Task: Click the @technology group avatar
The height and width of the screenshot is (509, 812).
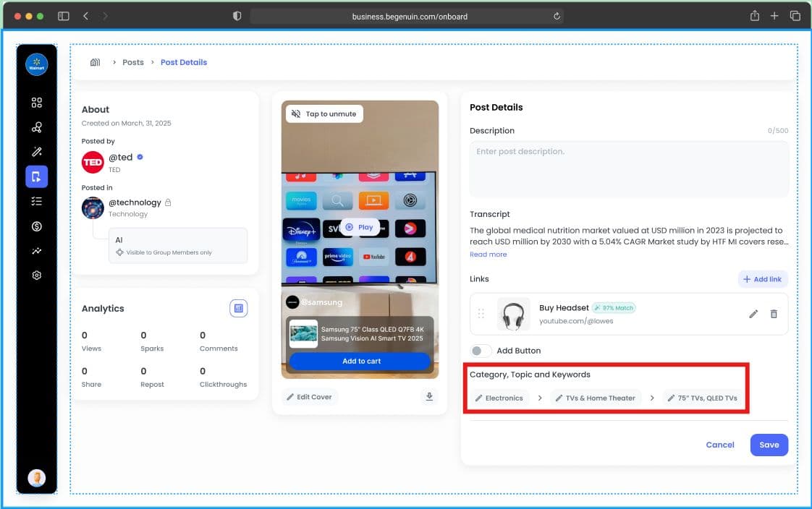Action: [93, 208]
